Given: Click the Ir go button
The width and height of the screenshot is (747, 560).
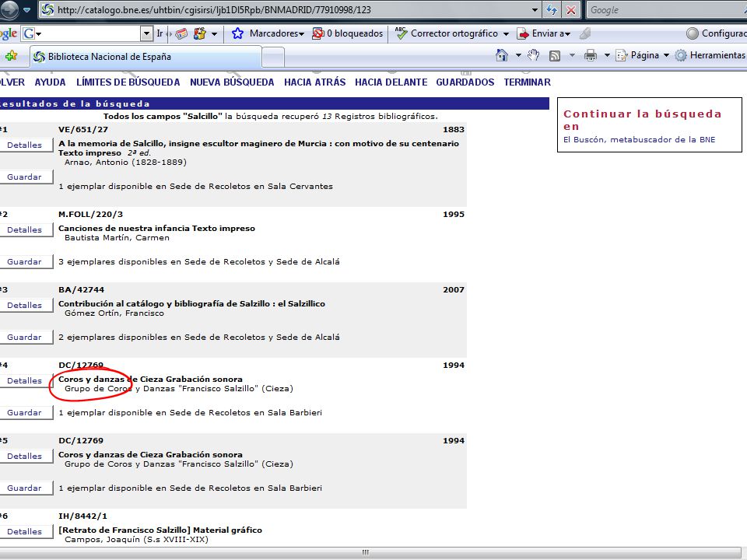Looking at the screenshot, I should click(x=160, y=33).
